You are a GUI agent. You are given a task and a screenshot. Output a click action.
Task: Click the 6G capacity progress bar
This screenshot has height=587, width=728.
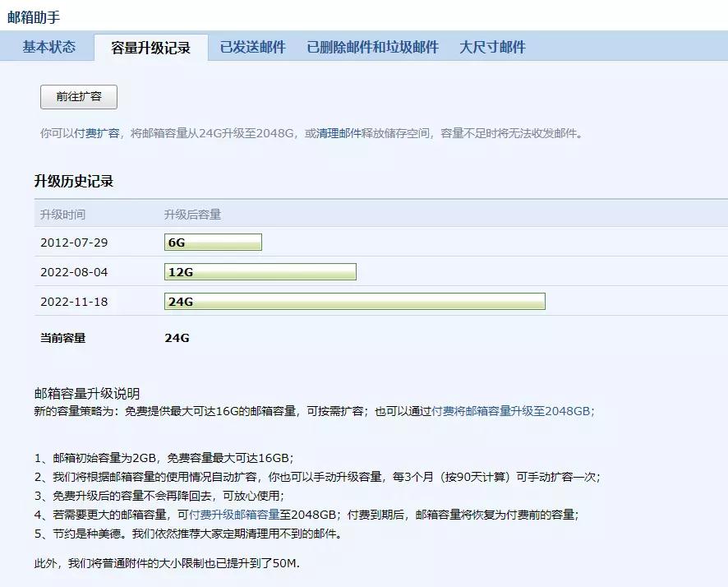[x=214, y=242]
